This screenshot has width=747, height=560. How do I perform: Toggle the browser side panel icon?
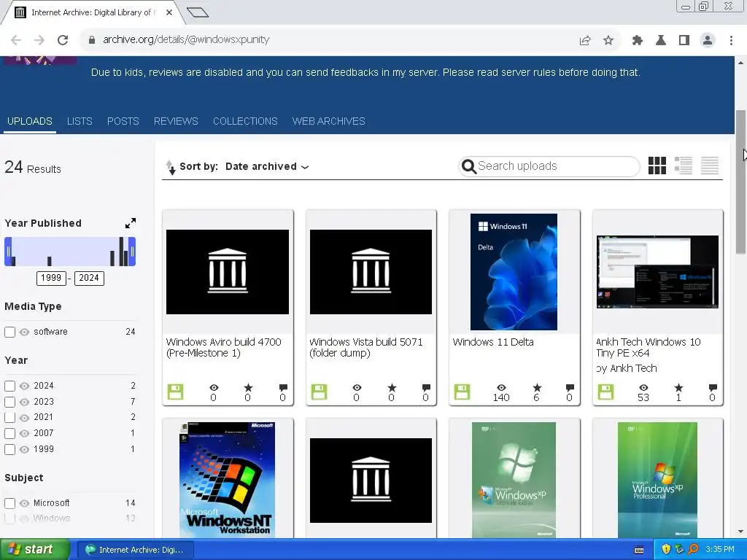(684, 41)
